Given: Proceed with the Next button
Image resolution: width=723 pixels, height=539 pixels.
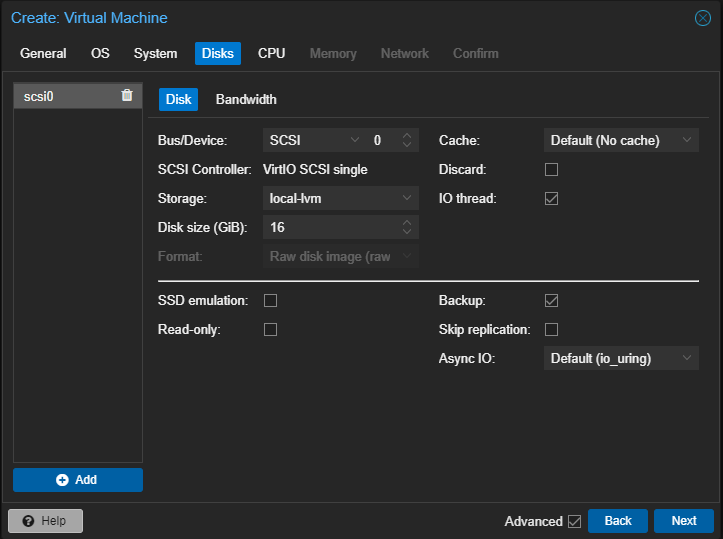Looking at the screenshot, I should coord(683,521).
